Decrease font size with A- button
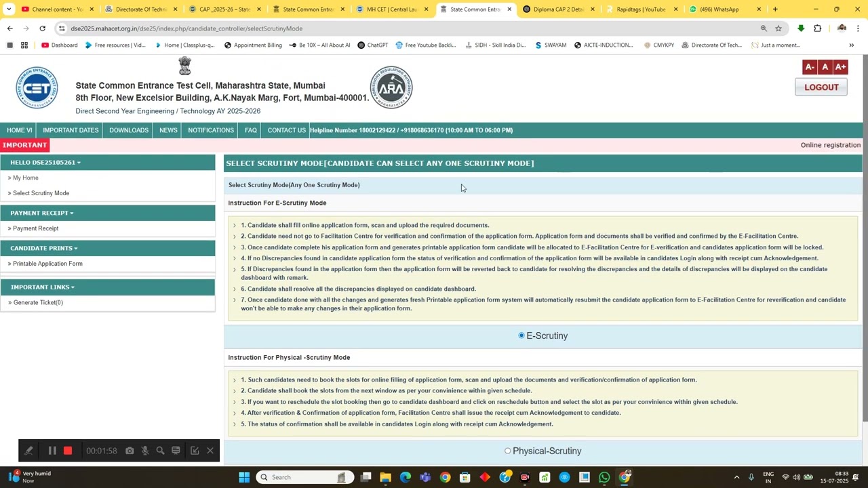Screen dimensions: 868x488 (x=809, y=66)
